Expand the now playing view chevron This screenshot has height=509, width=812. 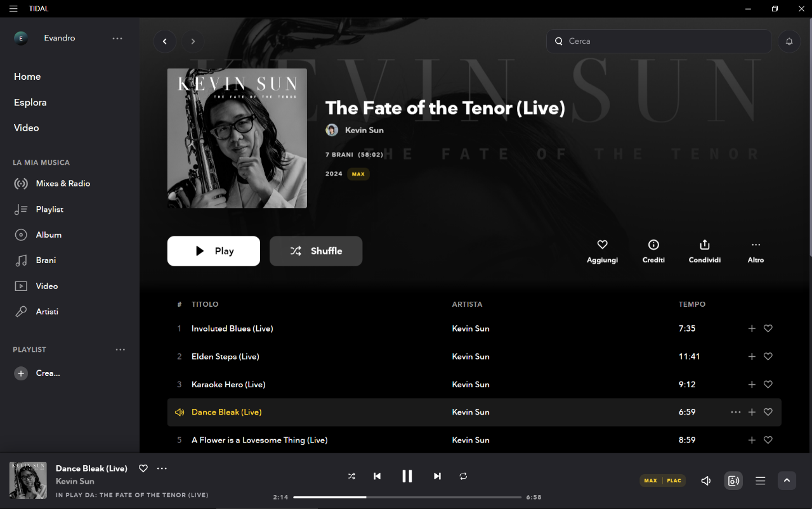pos(787,480)
